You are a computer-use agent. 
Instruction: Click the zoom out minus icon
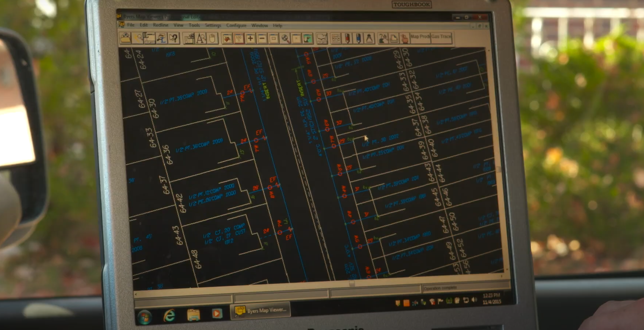pyautogui.click(x=262, y=39)
